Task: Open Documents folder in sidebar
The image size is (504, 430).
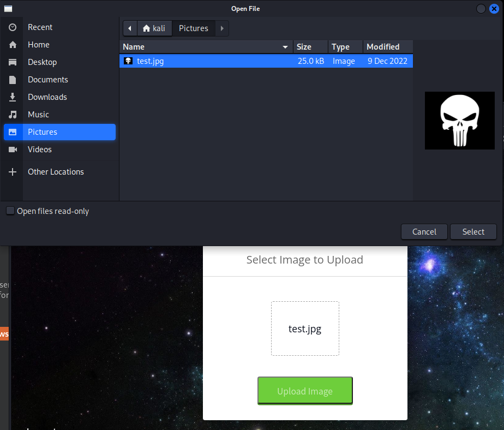Action: point(60,80)
